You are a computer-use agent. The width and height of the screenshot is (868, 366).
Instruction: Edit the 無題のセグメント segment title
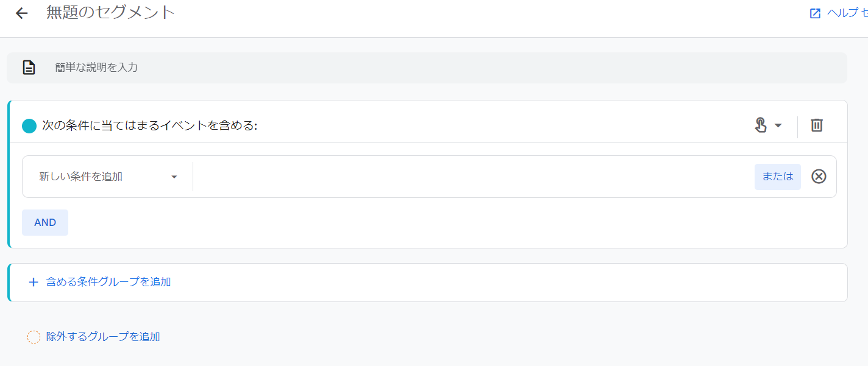click(x=111, y=12)
